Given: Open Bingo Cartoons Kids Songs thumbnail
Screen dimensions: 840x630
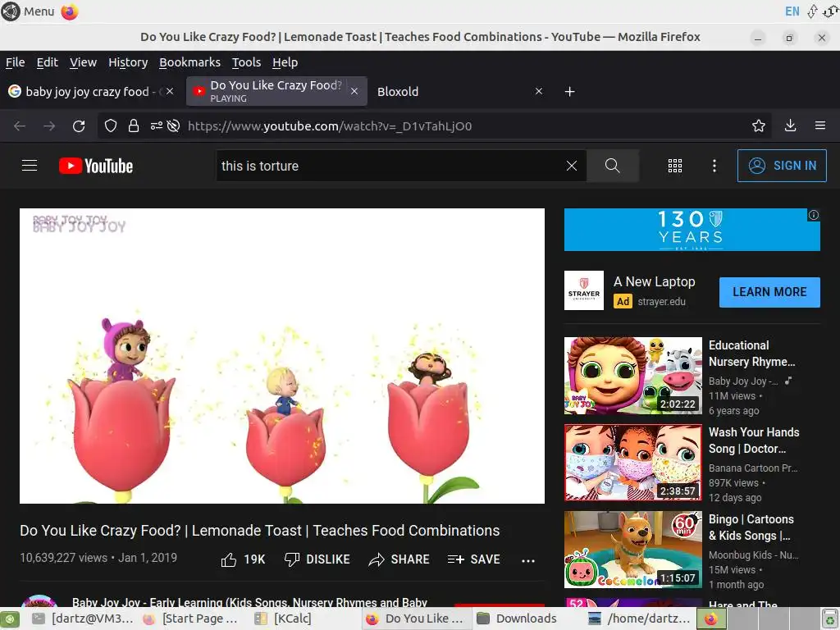Looking at the screenshot, I should (633, 549).
